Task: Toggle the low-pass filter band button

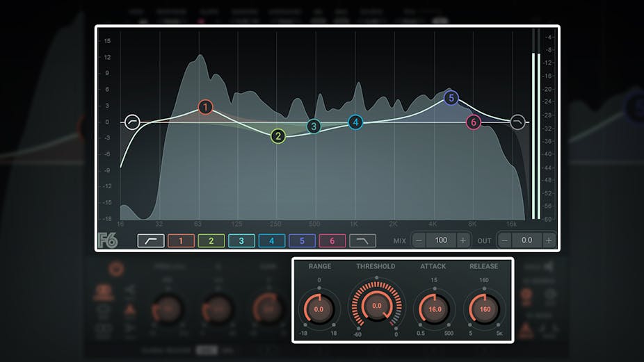Action: tap(362, 241)
